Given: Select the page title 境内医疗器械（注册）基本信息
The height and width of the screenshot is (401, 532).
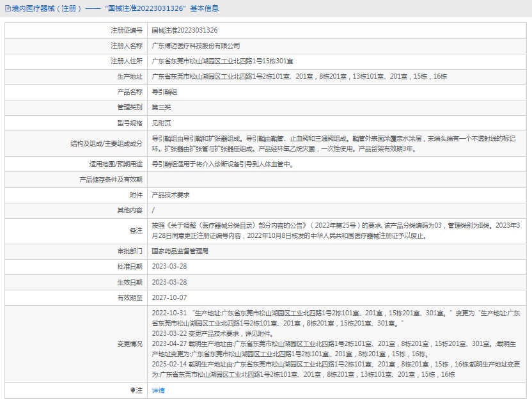Looking at the screenshot, I should pos(115,8).
